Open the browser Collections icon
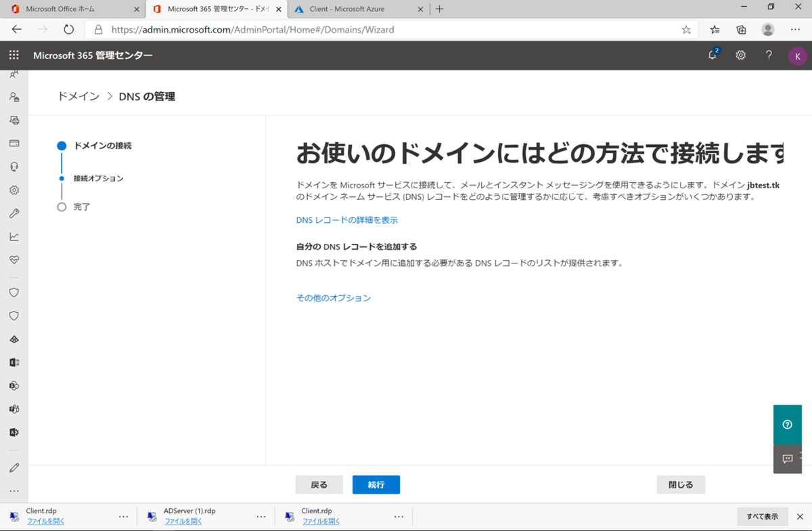The image size is (812, 531). [x=742, y=30]
